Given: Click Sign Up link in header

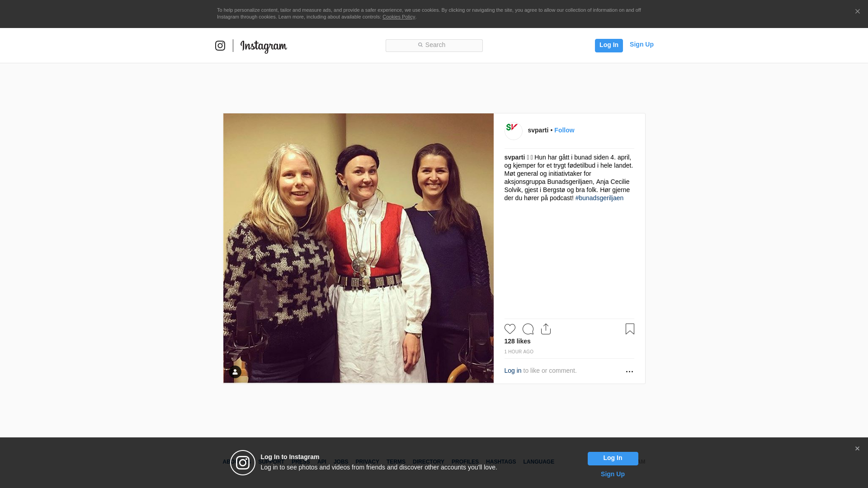Looking at the screenshot, I should tap(642, 44).
